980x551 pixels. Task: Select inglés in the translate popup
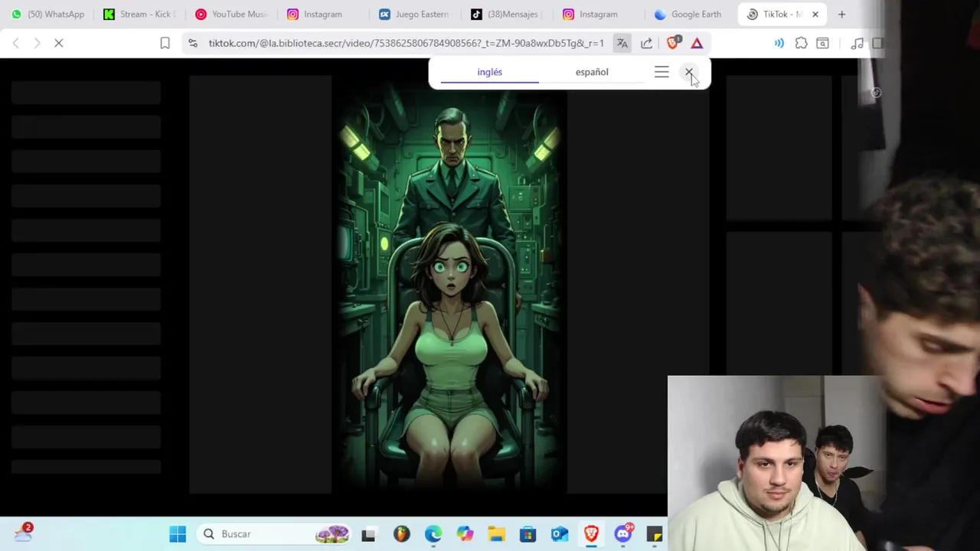coord(490,72)
